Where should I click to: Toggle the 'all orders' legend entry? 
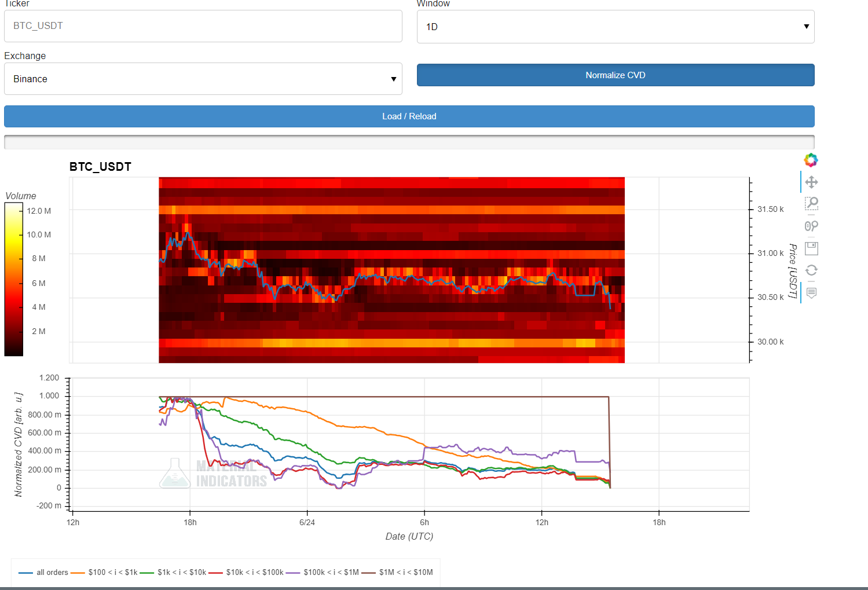coord(43,573)
